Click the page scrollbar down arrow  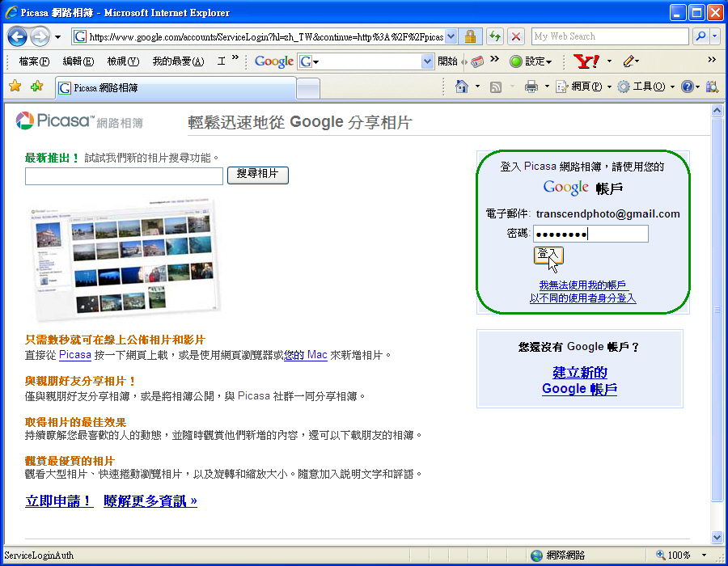pos(717,537)
